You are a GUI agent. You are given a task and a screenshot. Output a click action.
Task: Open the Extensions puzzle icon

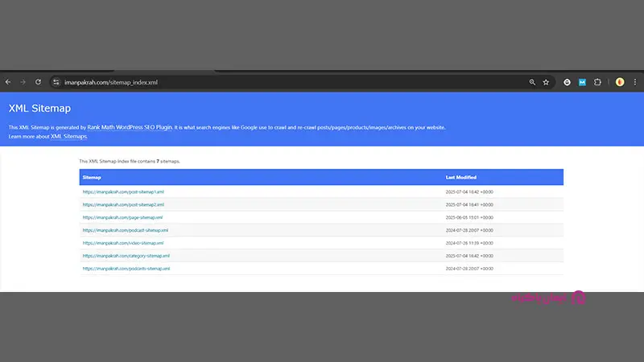[x=598, y=82]
